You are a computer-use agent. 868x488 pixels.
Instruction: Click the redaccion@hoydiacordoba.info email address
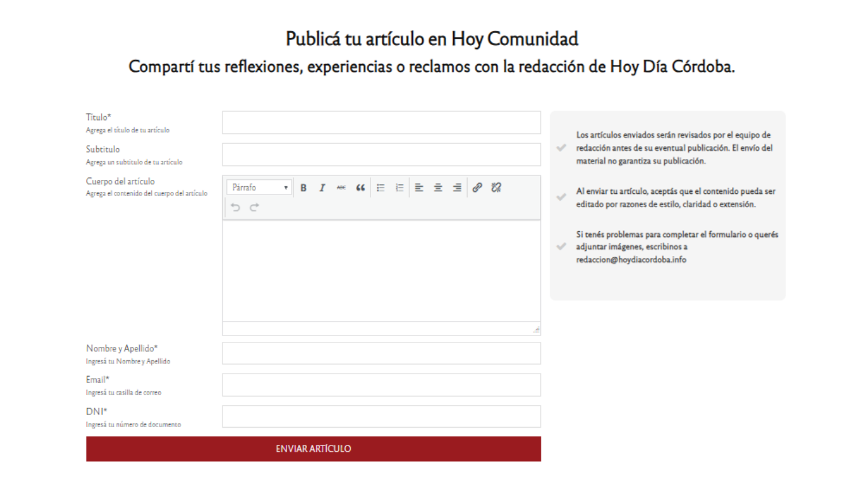(631, 260)
